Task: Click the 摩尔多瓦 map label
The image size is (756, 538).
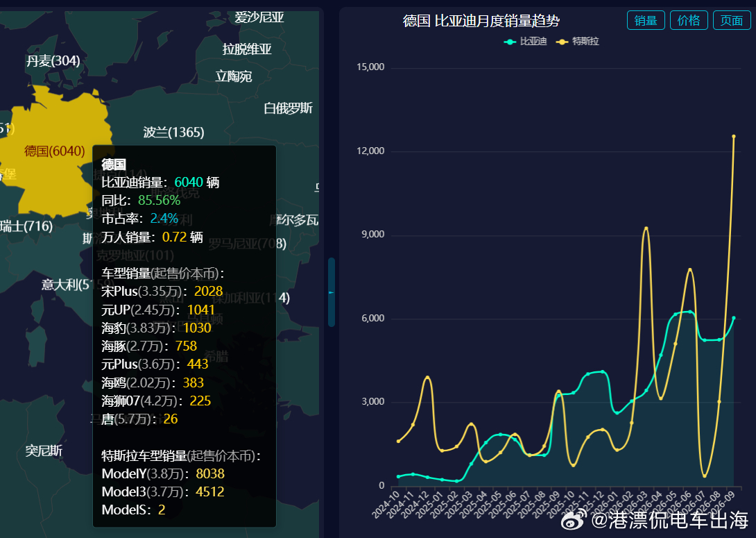Action: pos(294,221)
